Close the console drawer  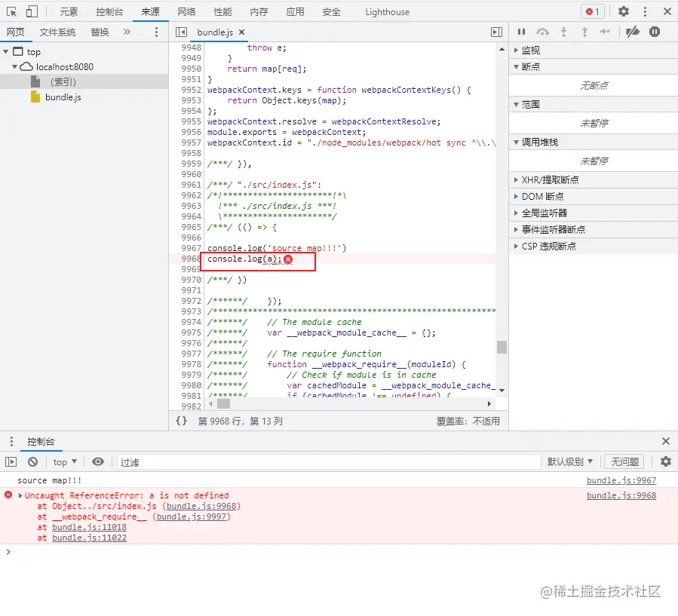(x=665, y=441)
